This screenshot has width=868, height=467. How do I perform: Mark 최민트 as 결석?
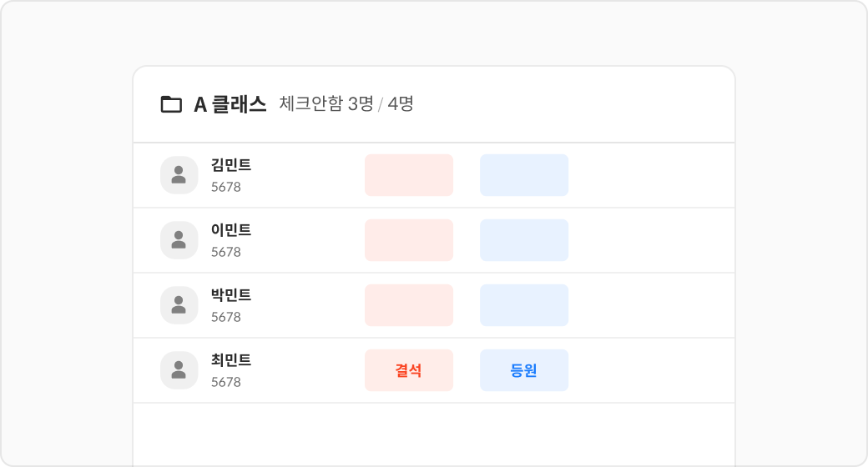409,370
